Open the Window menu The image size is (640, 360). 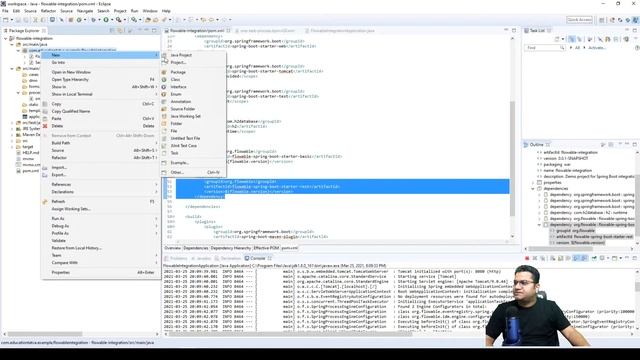(x=150, y=11)
